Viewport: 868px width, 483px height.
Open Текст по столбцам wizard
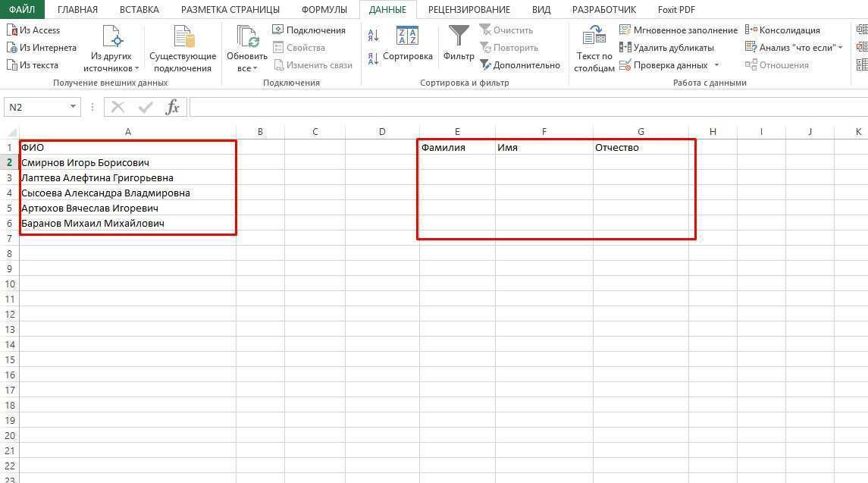pos(594,47)
